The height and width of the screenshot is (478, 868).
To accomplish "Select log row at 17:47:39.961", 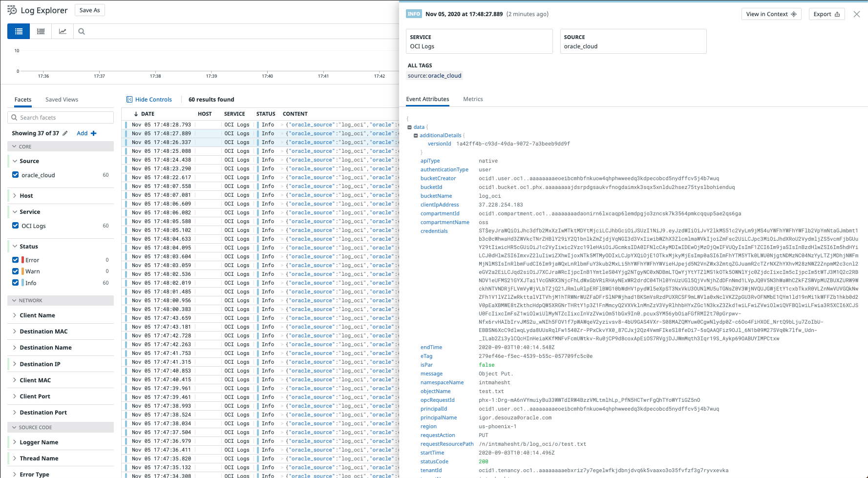I will 260,389.
